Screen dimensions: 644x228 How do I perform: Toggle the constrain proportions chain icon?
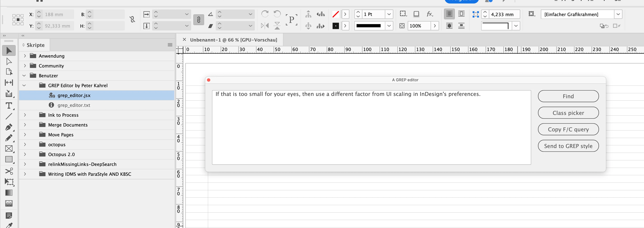199,20
